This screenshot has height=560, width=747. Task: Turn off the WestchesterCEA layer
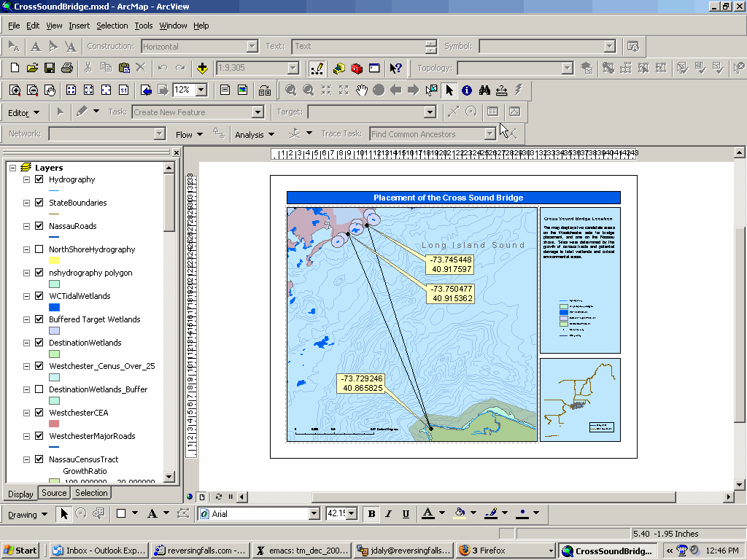(x=39, y=413)
